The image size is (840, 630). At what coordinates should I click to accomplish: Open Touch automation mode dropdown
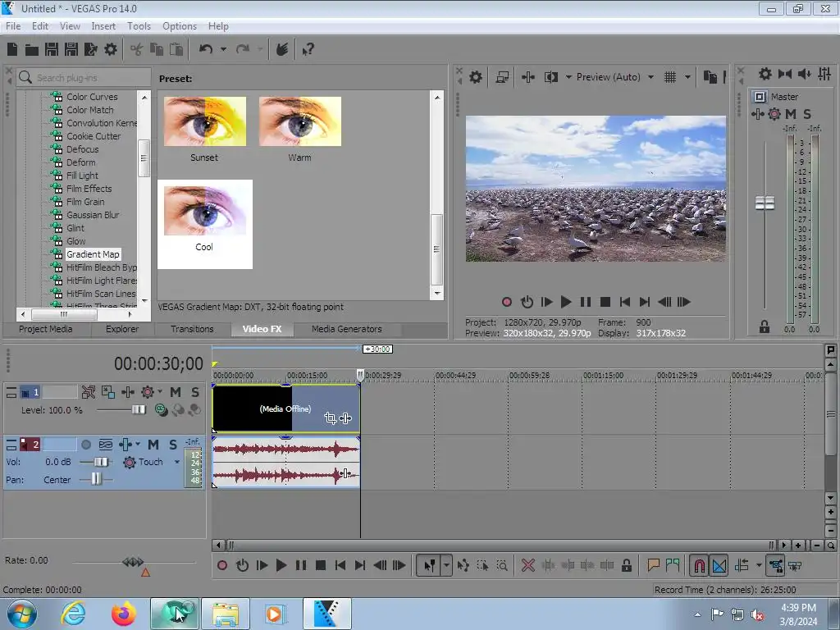pos(177,462)
